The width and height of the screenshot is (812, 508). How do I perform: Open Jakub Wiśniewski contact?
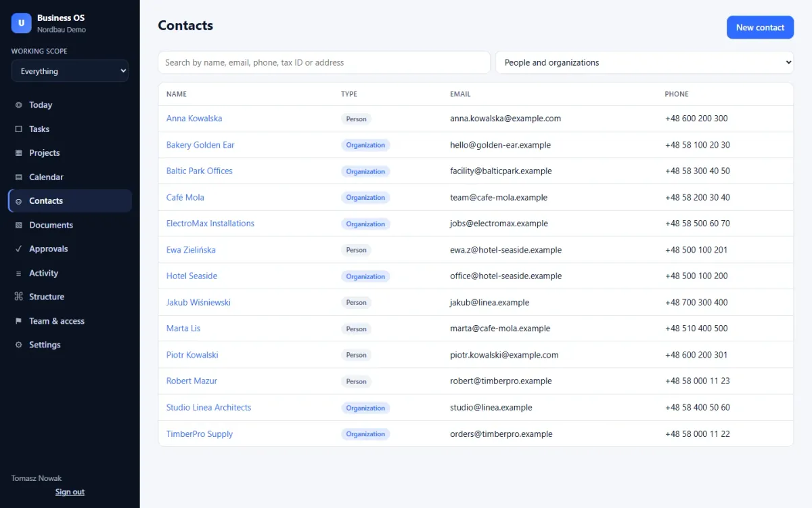(198, 303)
